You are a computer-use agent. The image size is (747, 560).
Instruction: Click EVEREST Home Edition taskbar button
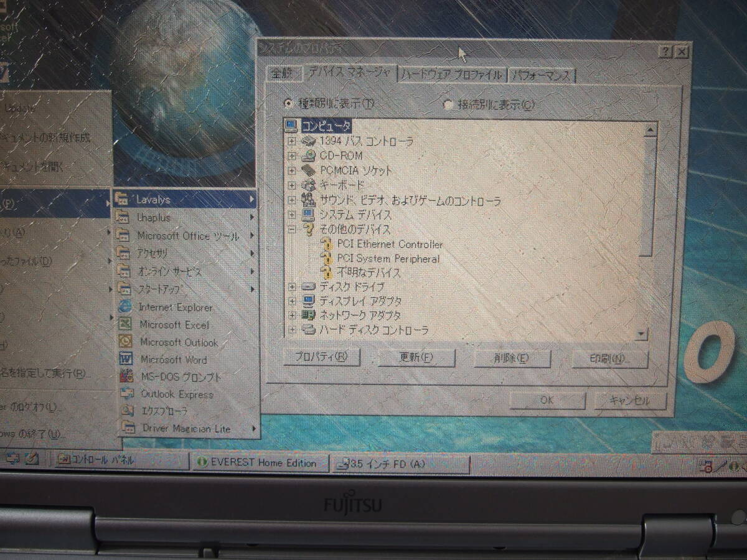(x=258, y=462)
